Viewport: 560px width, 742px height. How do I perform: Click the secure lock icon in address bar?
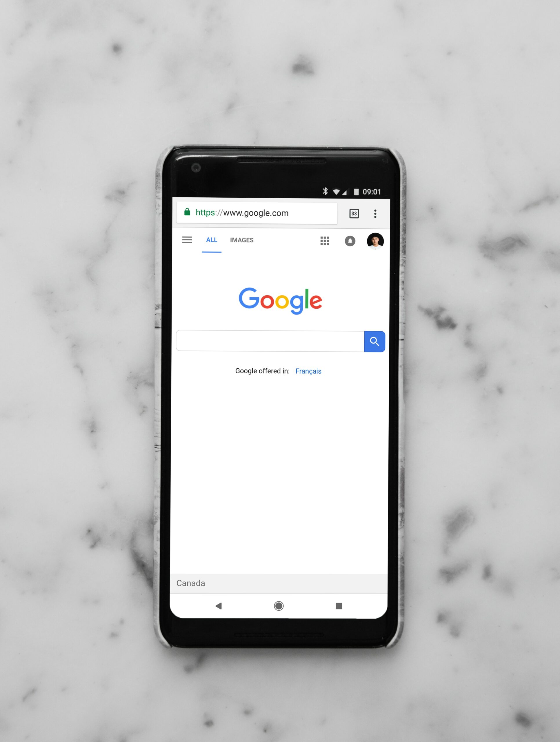(x=189, y=212)
